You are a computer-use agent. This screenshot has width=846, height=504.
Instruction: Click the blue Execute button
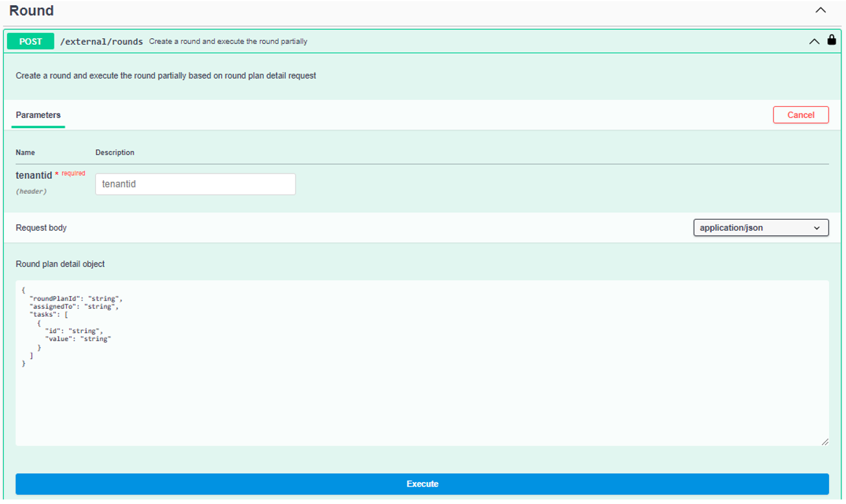422,484
